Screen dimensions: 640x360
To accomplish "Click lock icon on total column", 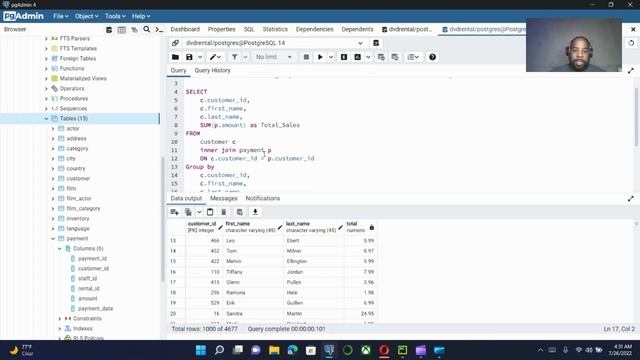I will pyautogui.click(x=371, y=227).
